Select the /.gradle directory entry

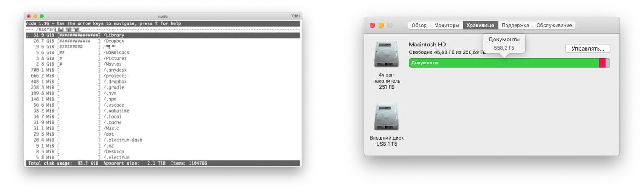(114, 87)
